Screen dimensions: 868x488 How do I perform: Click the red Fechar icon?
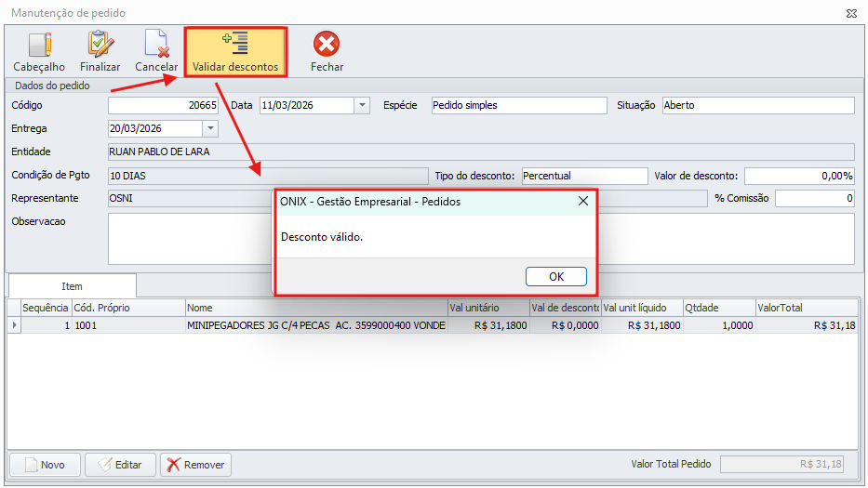click(327, 52)
